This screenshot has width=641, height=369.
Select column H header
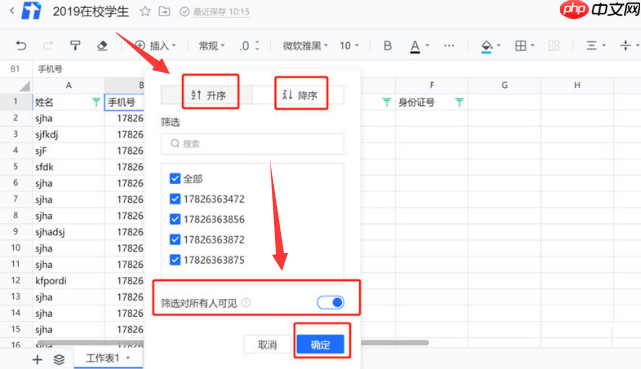coord(577,85)
